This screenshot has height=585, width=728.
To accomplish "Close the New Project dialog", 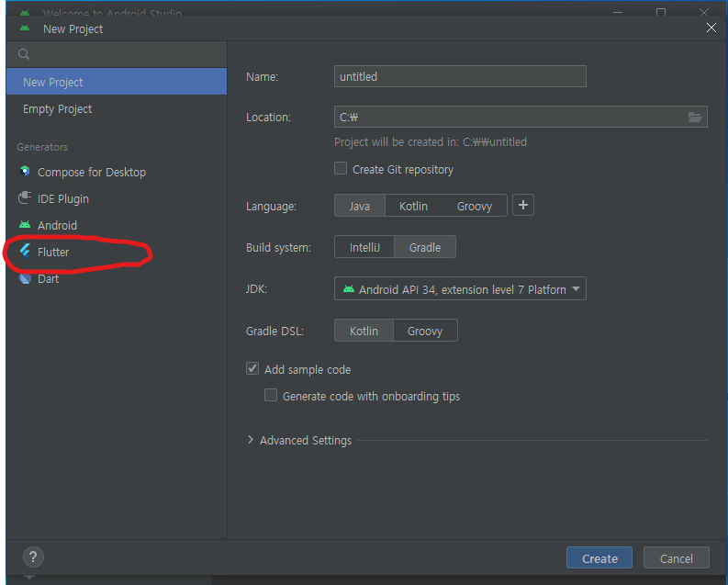I will click(711, 28).
